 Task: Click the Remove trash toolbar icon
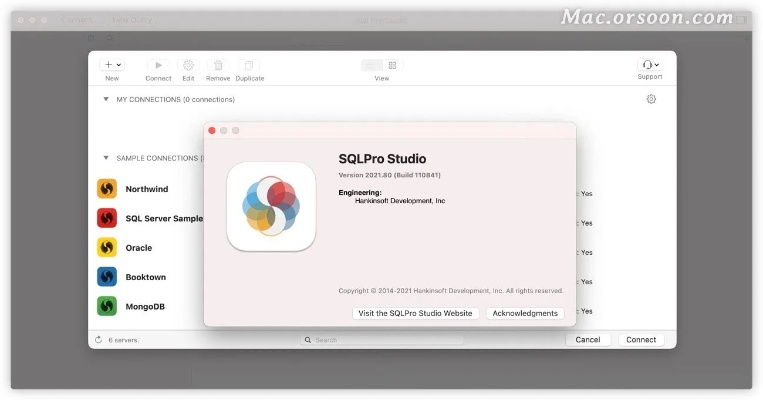218,65
